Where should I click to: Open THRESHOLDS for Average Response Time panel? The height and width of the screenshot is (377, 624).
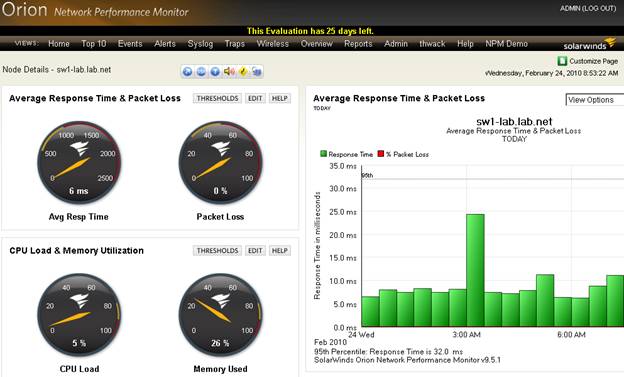[x=217, y=98]
